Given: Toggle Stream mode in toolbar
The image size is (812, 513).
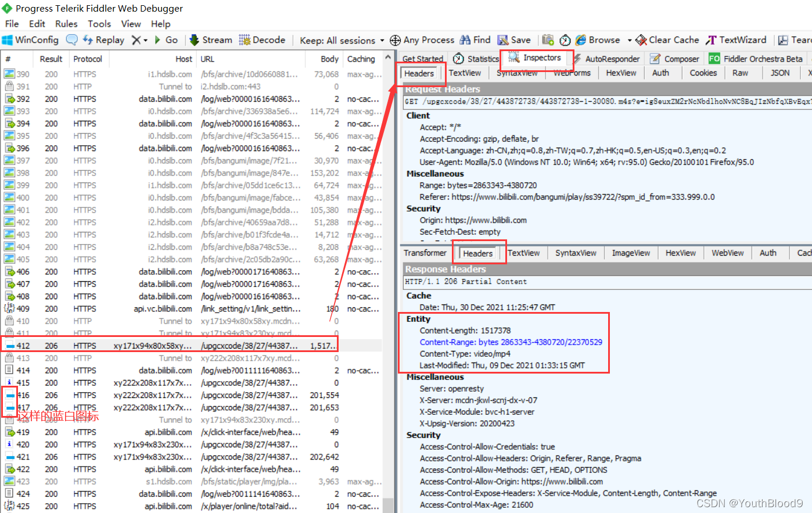Looking at the screenshot, I should click(x=211, y=40).
